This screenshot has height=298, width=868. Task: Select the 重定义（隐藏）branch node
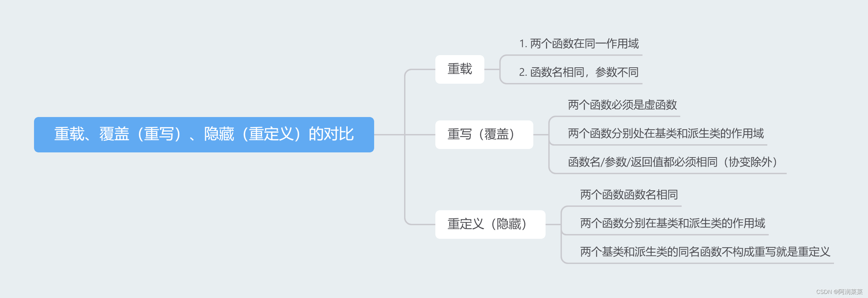click(490, 224)
